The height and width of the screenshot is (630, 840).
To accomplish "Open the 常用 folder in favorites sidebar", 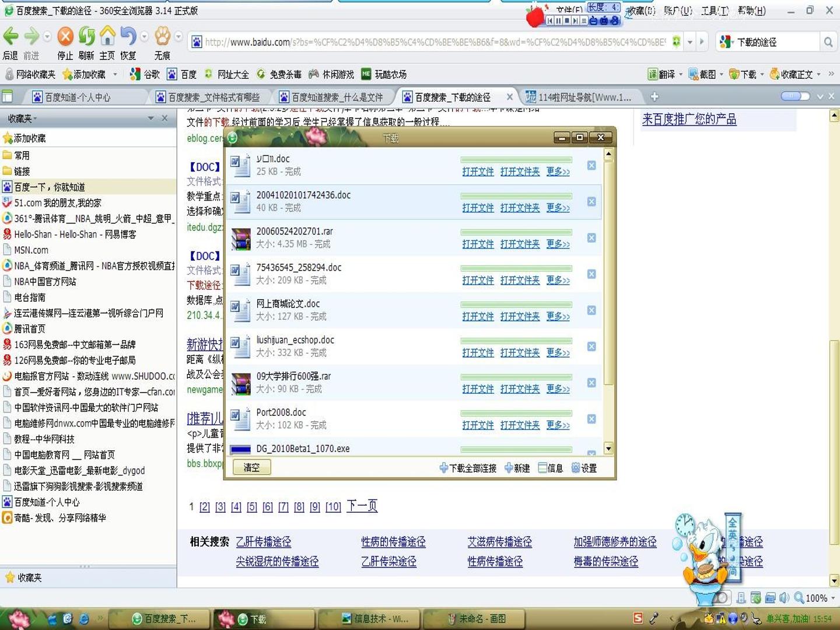I will coord(16,155).
